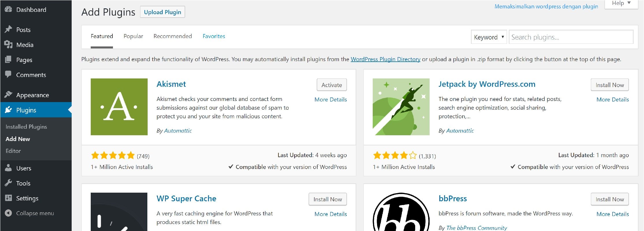Click the Media library icon
Screen dimensions: 644x231
[8, 44]
